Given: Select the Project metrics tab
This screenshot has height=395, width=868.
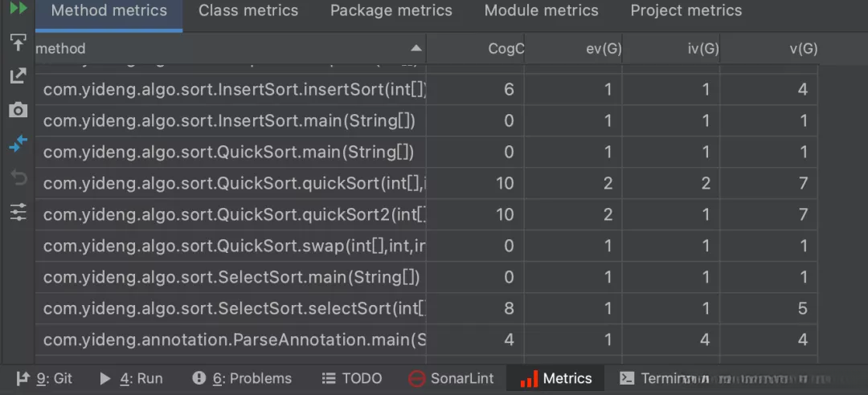Looking at the screenshot, I should (x=686, y=11).
